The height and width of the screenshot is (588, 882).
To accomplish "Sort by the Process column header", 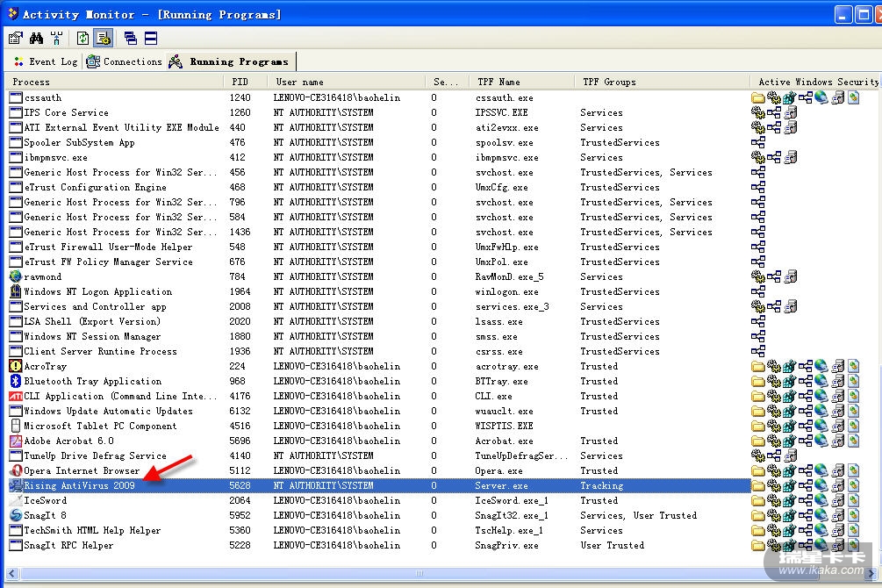I will click(114, 82).
